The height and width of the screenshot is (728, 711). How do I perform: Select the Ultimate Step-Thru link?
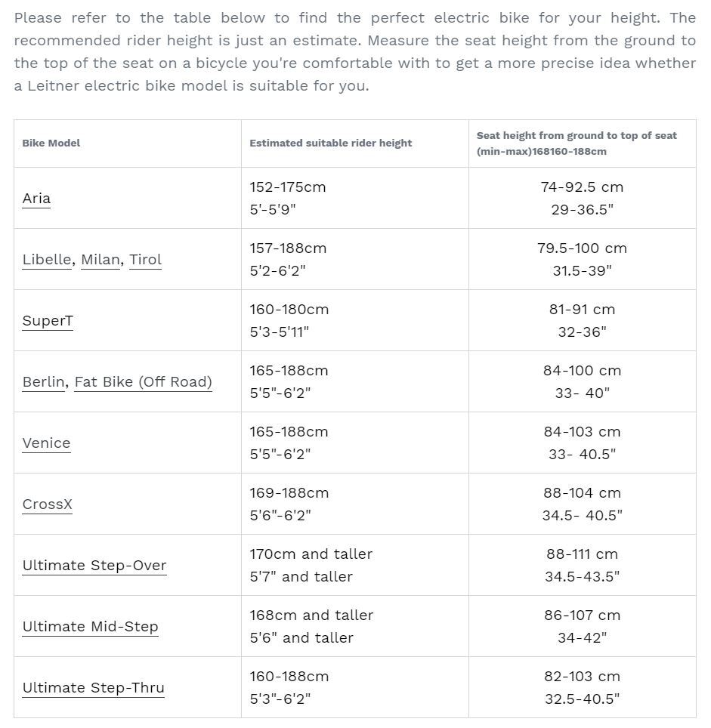(93, 688)
